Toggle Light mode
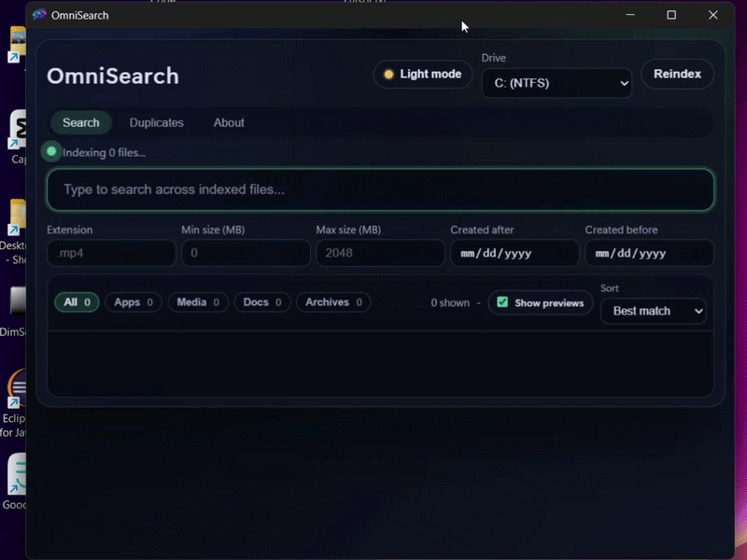 tap(422, 74)
